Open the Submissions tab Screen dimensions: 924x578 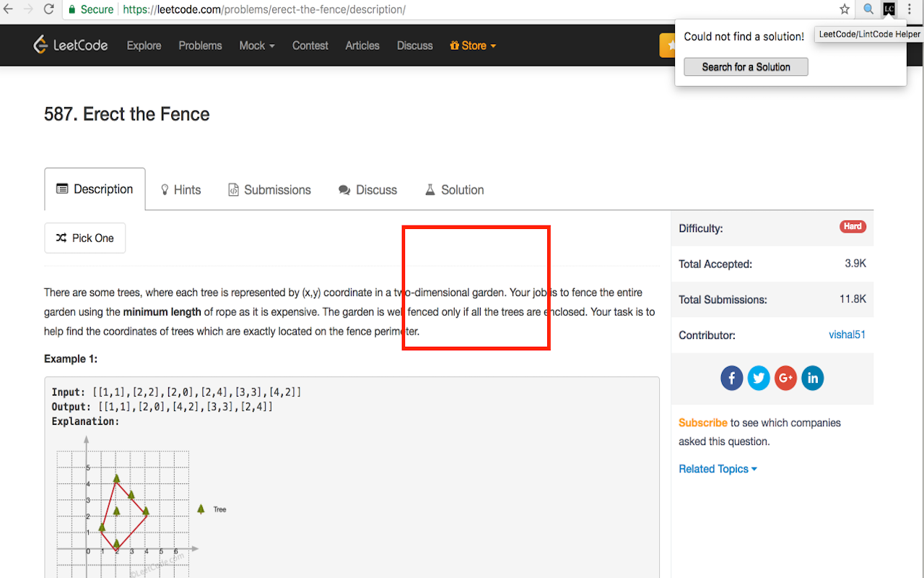point(269,190)
